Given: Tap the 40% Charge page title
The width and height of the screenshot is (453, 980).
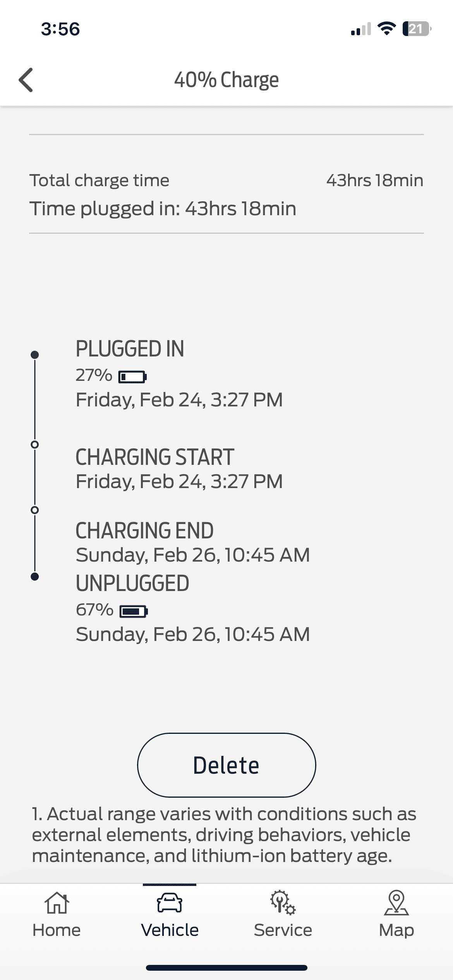Looking at the screenshot, I should pyautogui.click(x=226, y=80).
